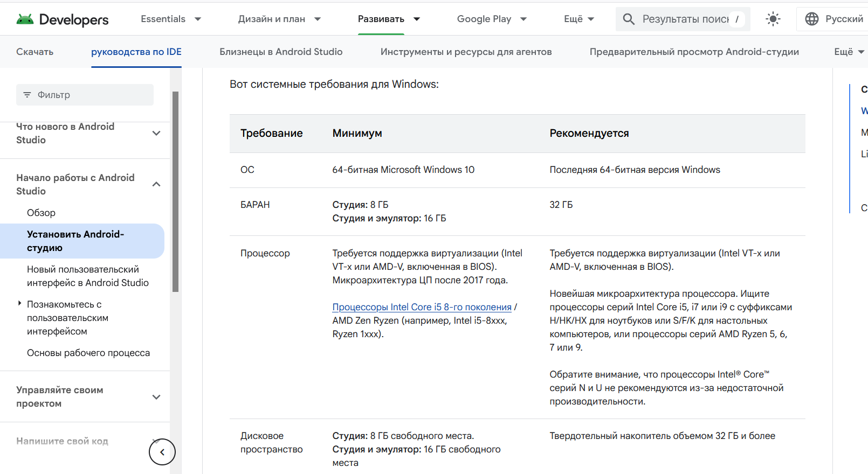Collapse sidebar with round arrow button

[162, 452]
